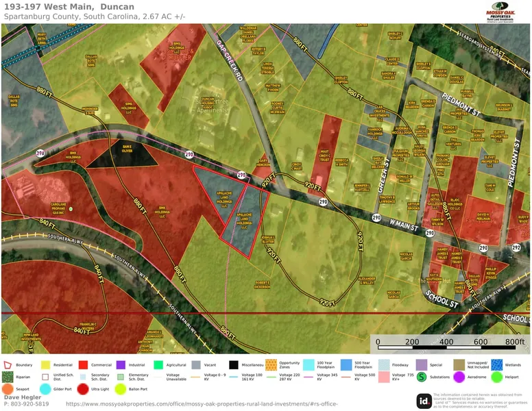Select the purple Industrial legend swatch

[x=120, y=365]
